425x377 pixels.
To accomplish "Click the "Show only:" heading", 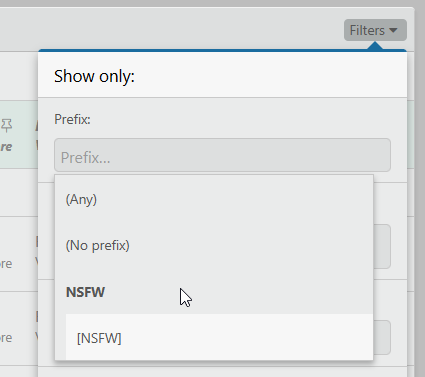I will coord(94,76).
